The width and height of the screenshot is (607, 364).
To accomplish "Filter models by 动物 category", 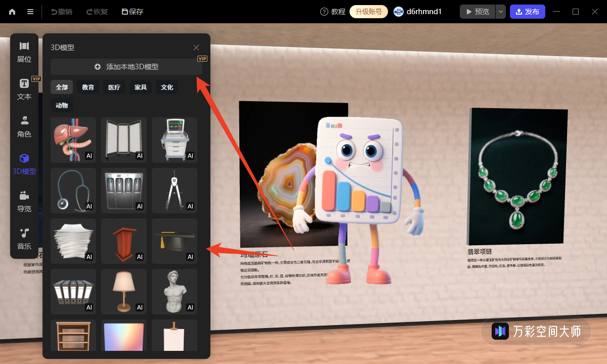I will [x=62, y=106].
